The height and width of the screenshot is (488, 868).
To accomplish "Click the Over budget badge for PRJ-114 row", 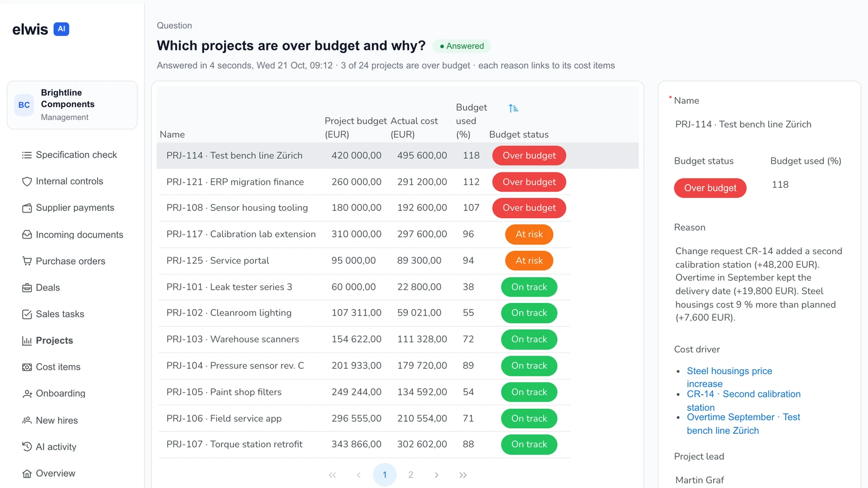I will (529, 156).
